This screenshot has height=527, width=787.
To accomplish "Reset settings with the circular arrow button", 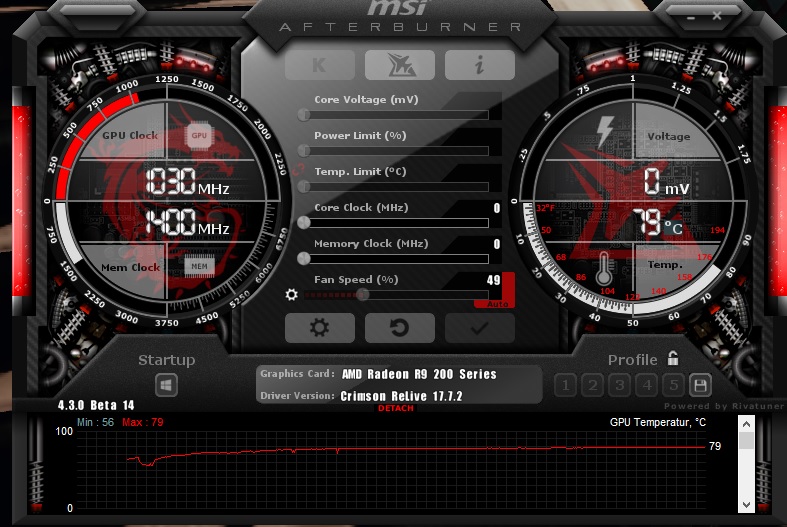I will coord(400,328).
